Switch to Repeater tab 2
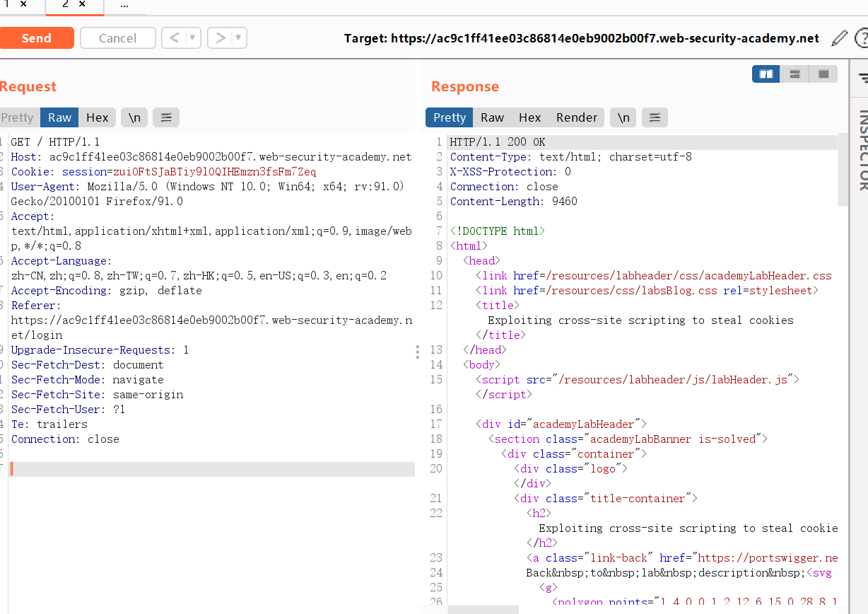868x614 pixels. pos(65,4)
